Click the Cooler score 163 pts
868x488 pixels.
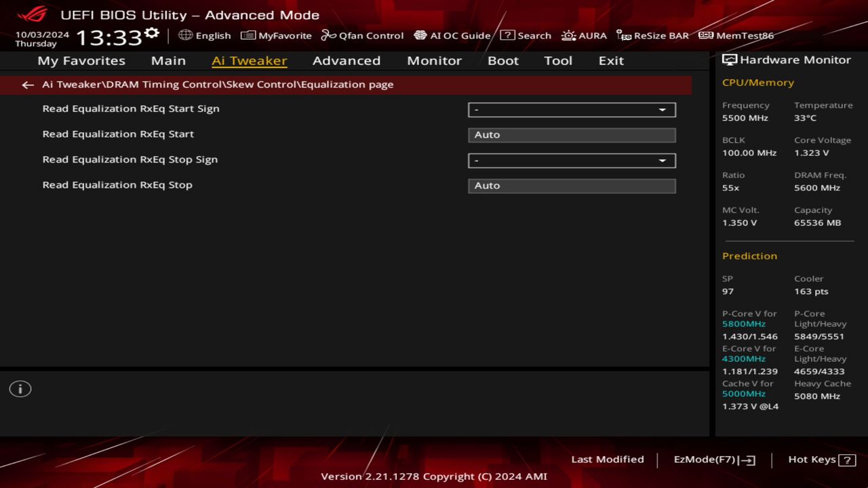point(812,291)
